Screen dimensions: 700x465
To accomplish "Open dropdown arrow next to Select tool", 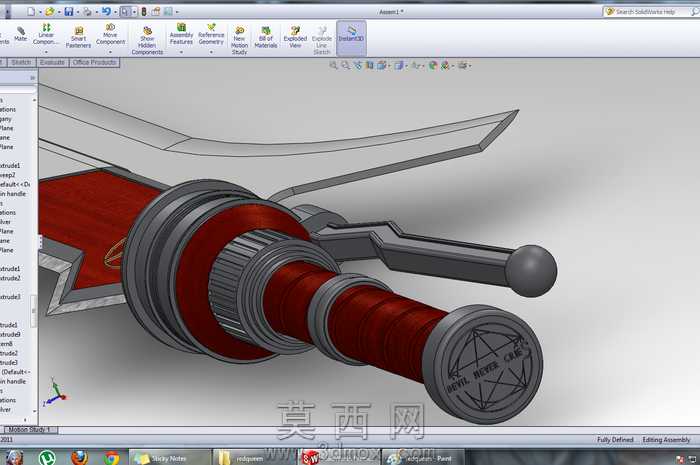I will click(x=134, y=12).
